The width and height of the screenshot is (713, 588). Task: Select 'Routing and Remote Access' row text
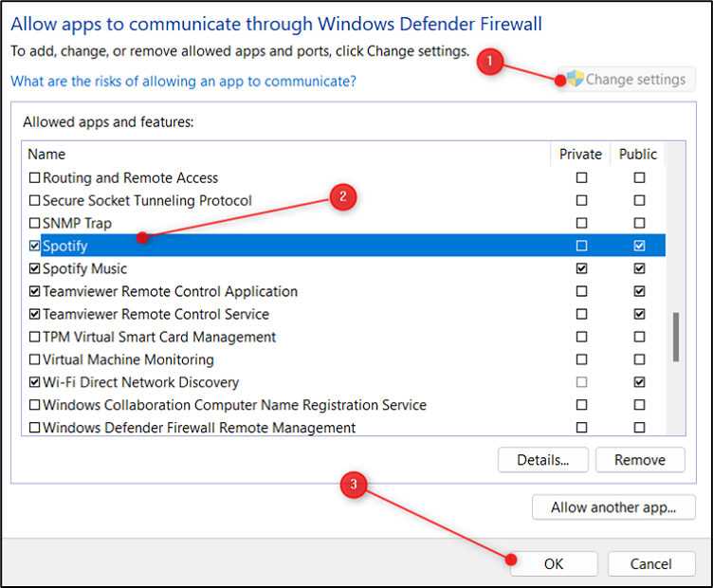coord(131,177)
